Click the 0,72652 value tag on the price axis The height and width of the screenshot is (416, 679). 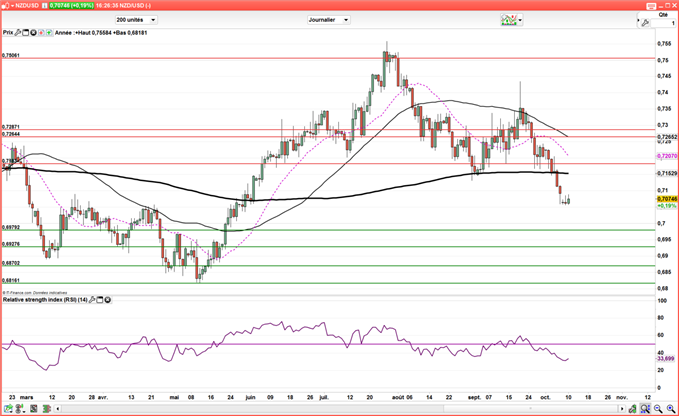(667, 137)
